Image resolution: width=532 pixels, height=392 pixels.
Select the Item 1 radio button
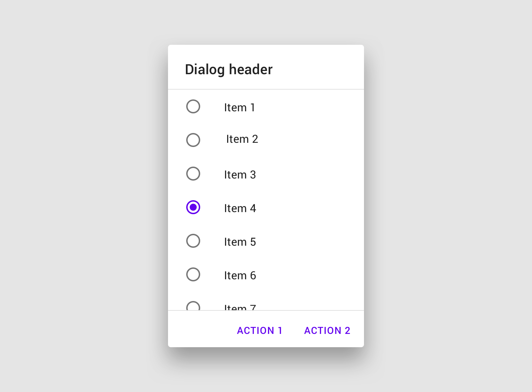[193, 106]
